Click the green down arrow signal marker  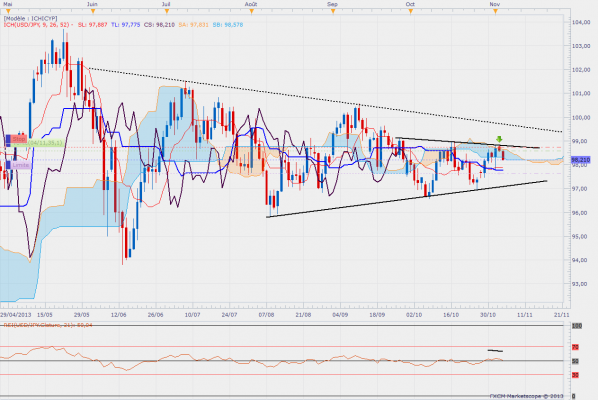[x=499, y=139]
